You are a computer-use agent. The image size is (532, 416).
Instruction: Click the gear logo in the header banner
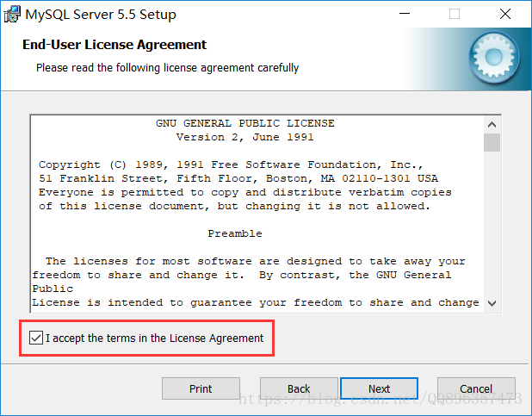tap(494, 58)
